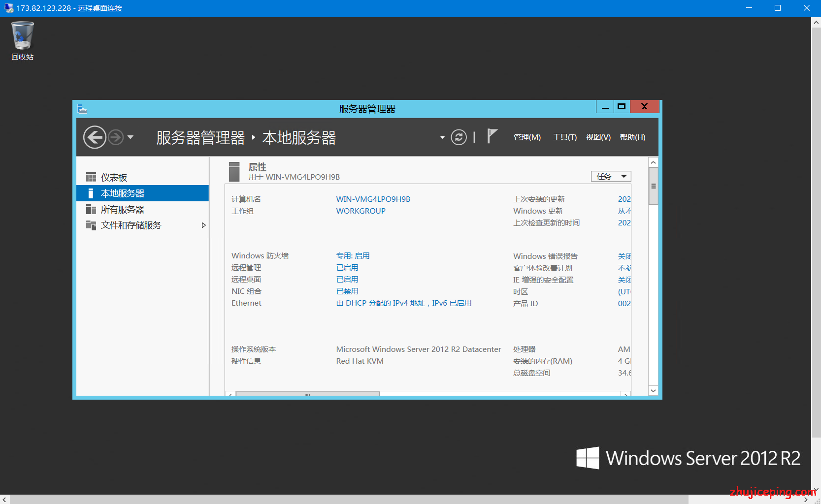
Task: Click the remote desktop right scroll up arrow
Action: [x=816, y=22]
